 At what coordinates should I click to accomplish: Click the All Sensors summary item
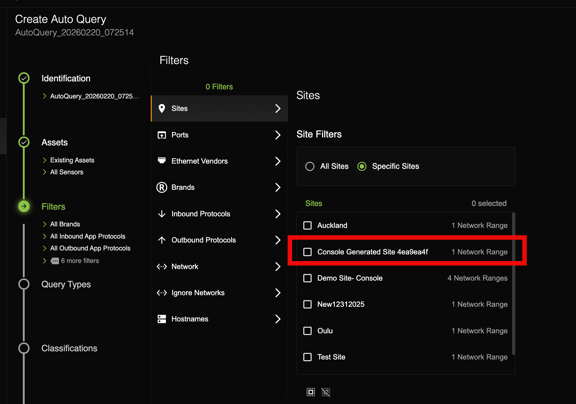[x=66, y=172]
